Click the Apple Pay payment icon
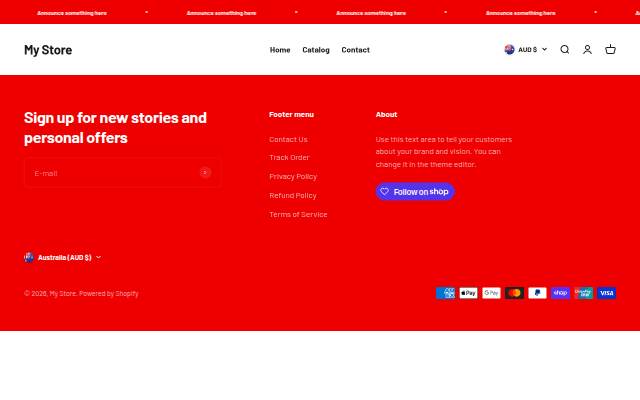 coord(468,293)
